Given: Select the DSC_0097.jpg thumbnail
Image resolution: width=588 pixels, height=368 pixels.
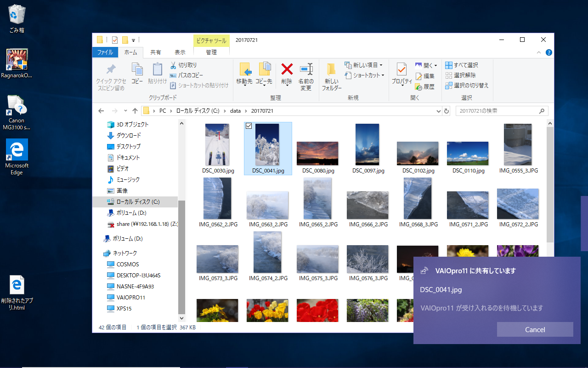Looking at the screenshot, I should 368,149.
